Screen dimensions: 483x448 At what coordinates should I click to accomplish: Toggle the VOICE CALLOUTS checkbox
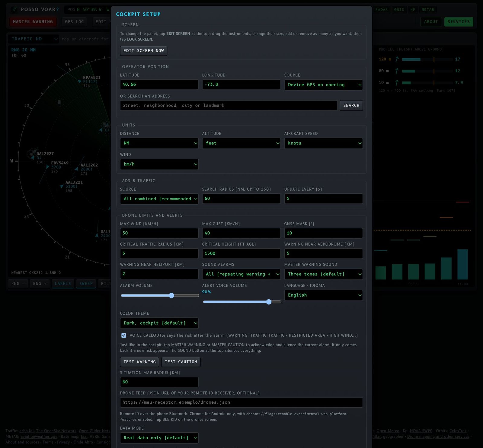click(x=123, y=335)
